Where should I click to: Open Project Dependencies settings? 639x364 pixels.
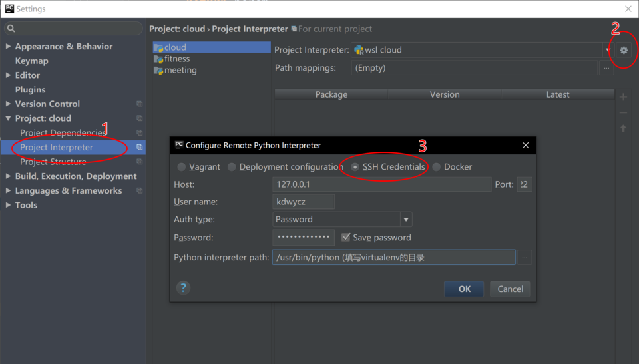[x=63, y=133]
